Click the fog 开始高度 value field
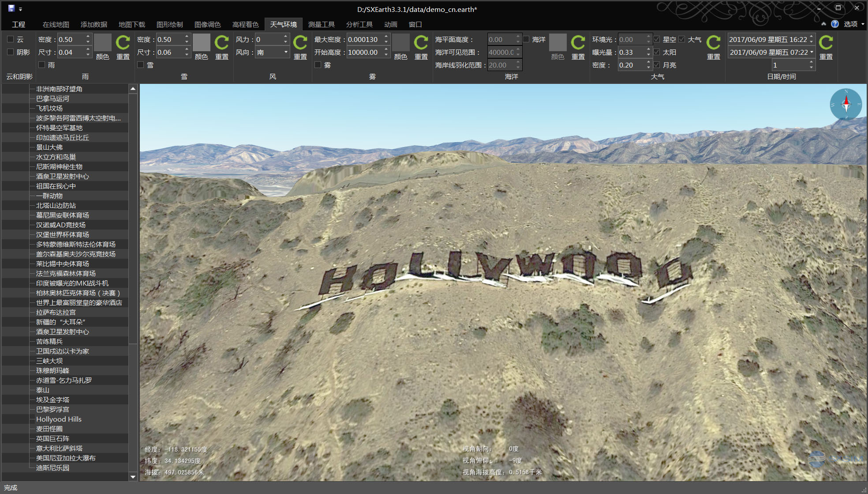This screenshot has height=494, width=868. click(365, 52)
